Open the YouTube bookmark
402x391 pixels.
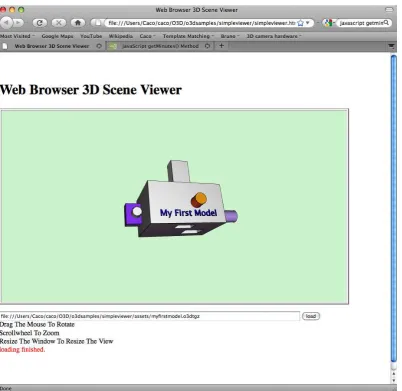[91, 36]
